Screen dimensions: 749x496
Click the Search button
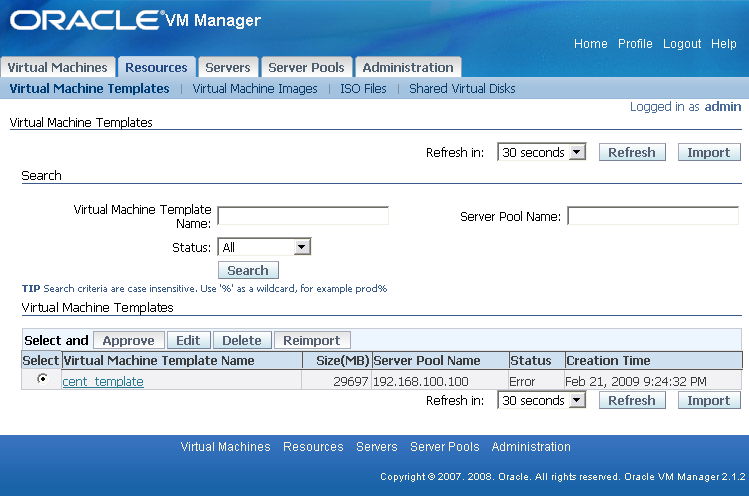pos(248,270)
